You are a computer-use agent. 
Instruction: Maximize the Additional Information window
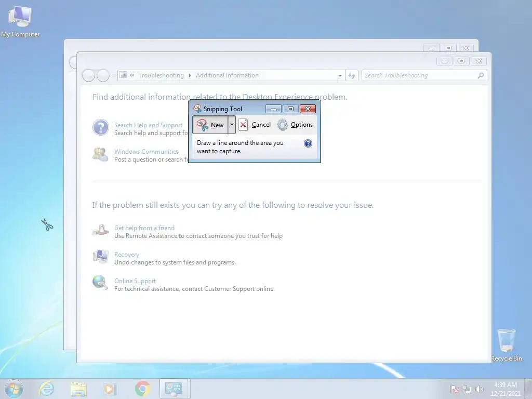click(461, 61)
